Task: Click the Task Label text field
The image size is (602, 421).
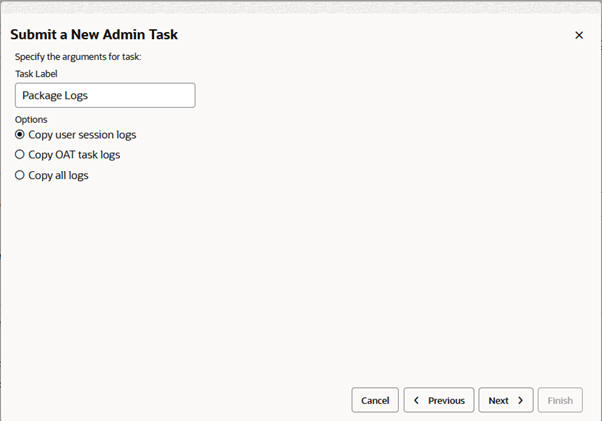Action: pyautogui.click(x=105, y=95)
